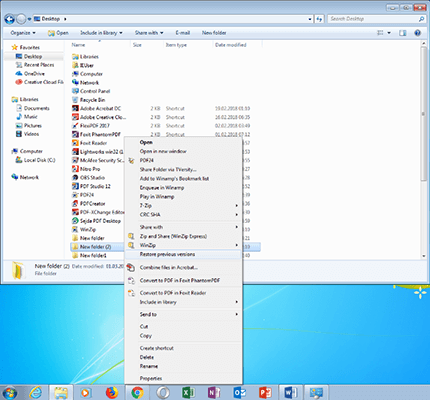Image resolution: width=430 pixels, height=400 pixels.
Task: Click the Windows Start button
Action: [10, 393]
